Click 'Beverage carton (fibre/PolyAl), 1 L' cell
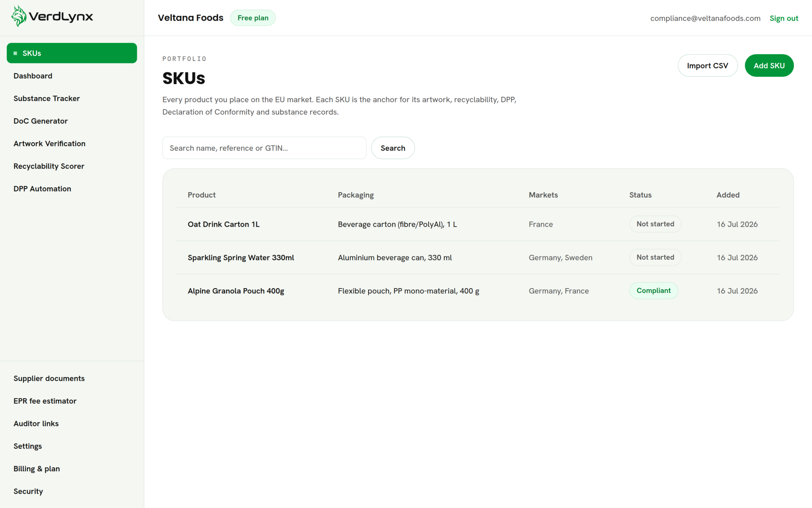 point(397,224)
